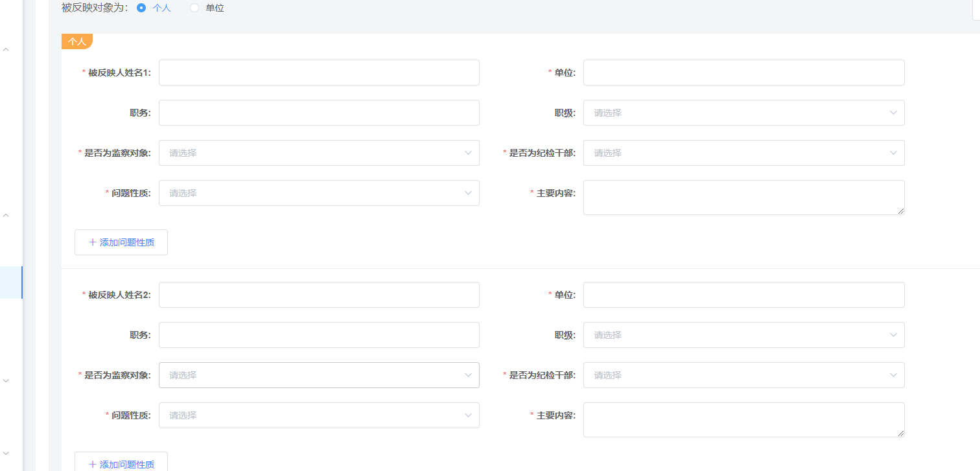Viewport: 980px width, 471px height.
Task: Open the second 职级 dropdown
Action: click(x=743, y=335)
